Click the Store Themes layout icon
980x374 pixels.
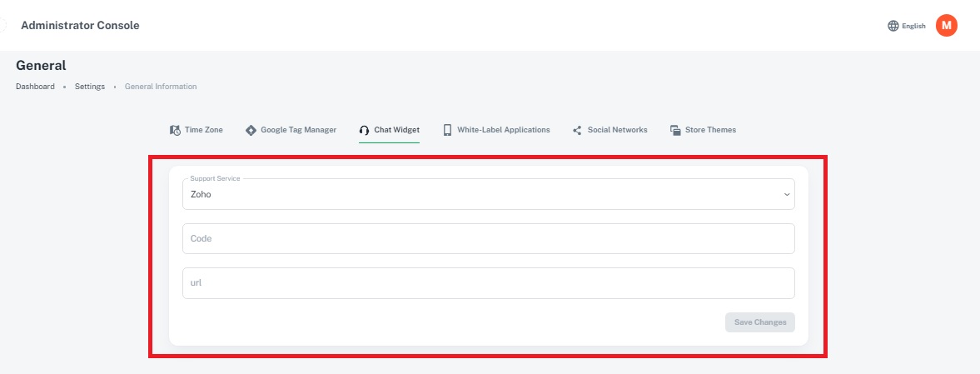(x=675, y=130)
